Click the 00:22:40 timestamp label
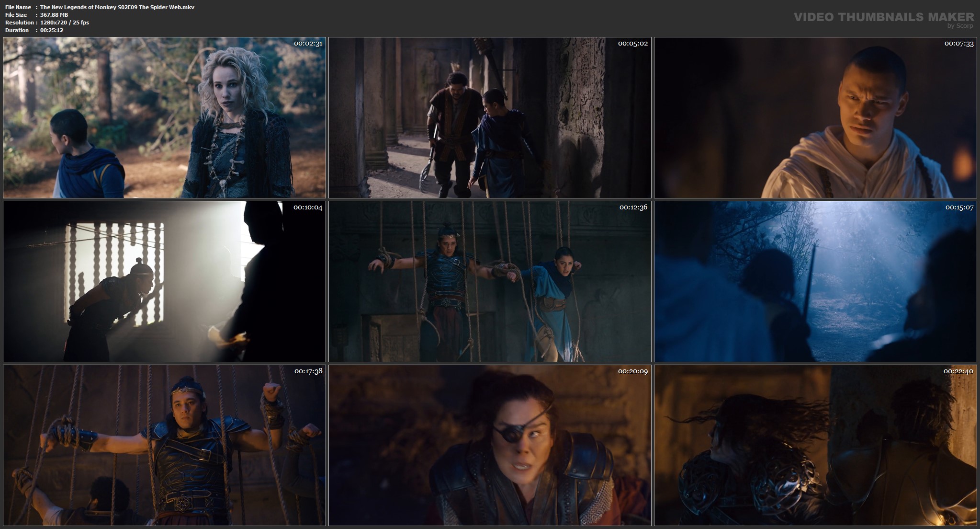The width and height of the screenshot is (980, 529). pyautogui.click(x=958, y=371)
